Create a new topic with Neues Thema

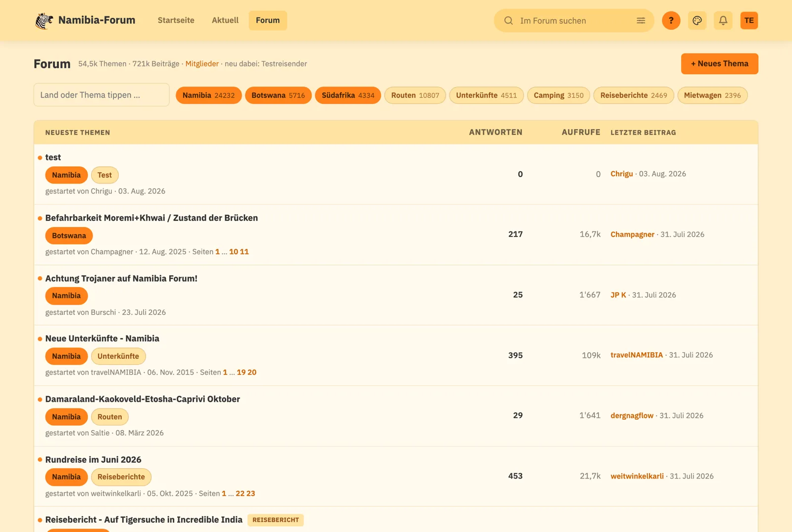click(720, 64)
